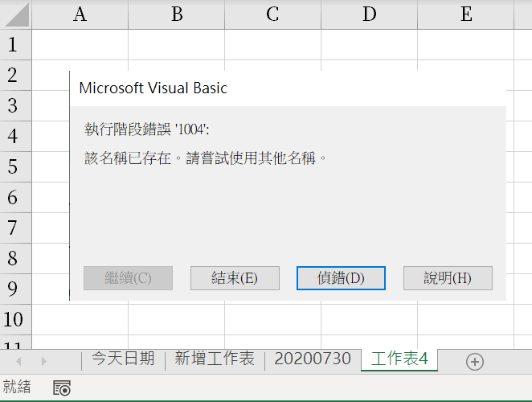Open the 20200730 sheet tab
532x402 pixels.
[313, 359]
